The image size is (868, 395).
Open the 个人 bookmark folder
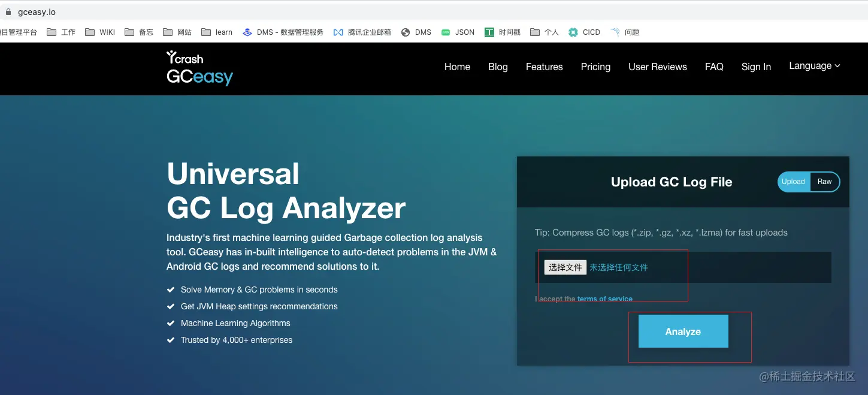pyautogui.click(x=545, y=32)
